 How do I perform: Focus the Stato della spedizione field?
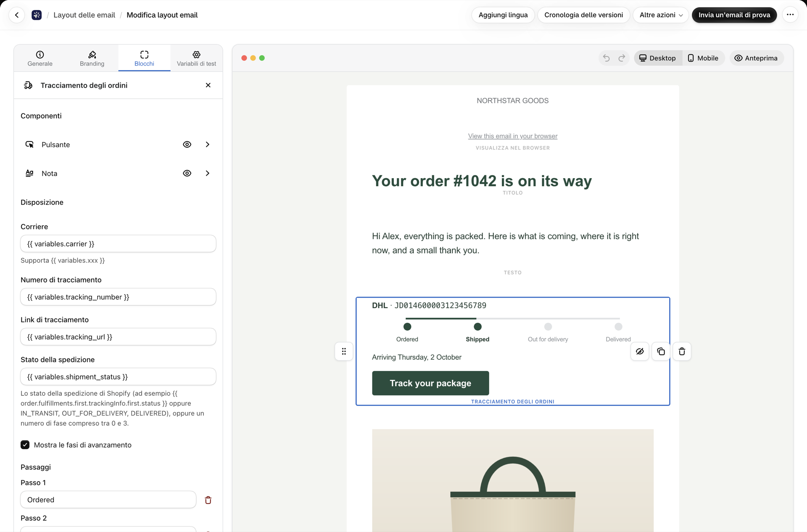click(118, 377)
